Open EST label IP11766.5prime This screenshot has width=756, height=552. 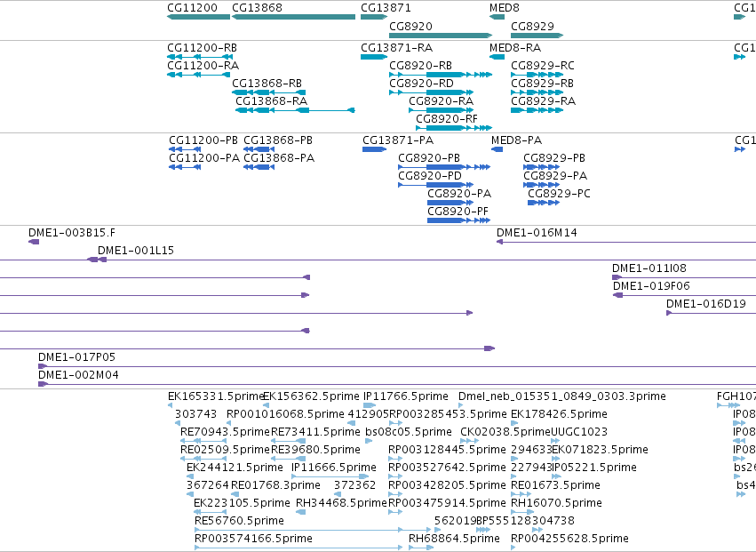click(406, 396)
